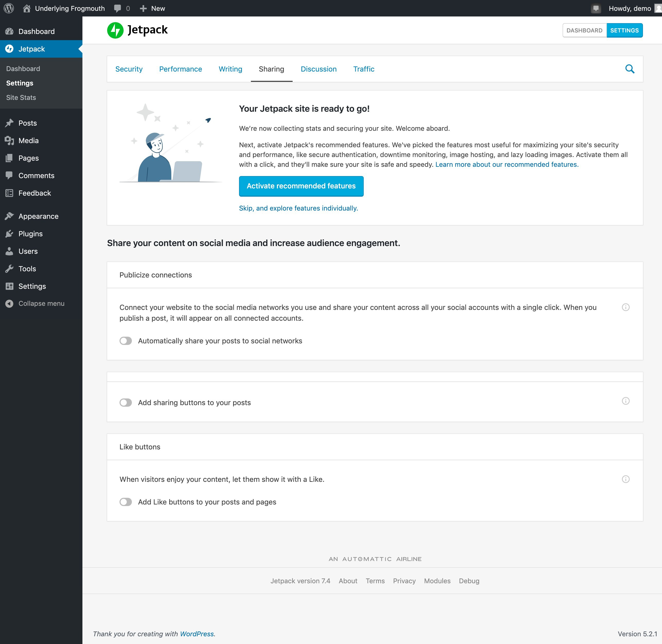Click the Jetpack version 7.4 text
Image resolution: width=662 pixels, height=644 pixels.
[300, 581]
